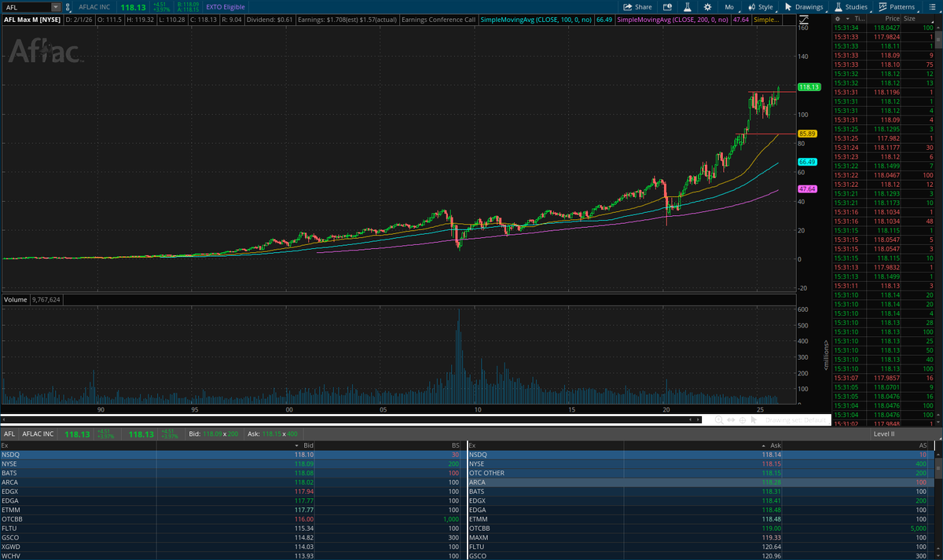Open the Patterns menu
Screen dimensions: 943x560
pyautogui.click(x=897, y=7)
